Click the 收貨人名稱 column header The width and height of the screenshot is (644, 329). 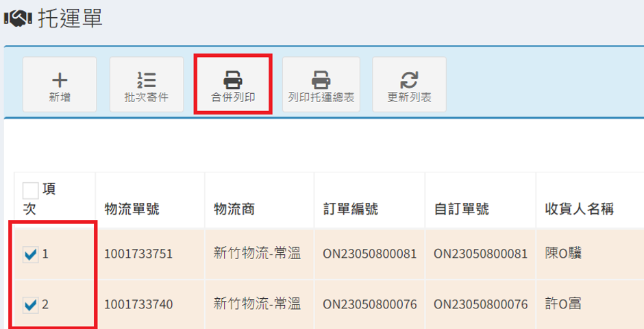coord(578,209)
